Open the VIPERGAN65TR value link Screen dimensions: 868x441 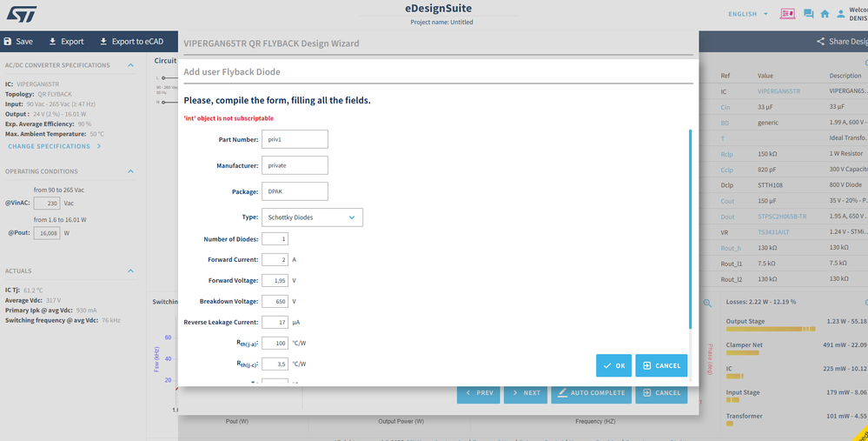tap(779, 91)
